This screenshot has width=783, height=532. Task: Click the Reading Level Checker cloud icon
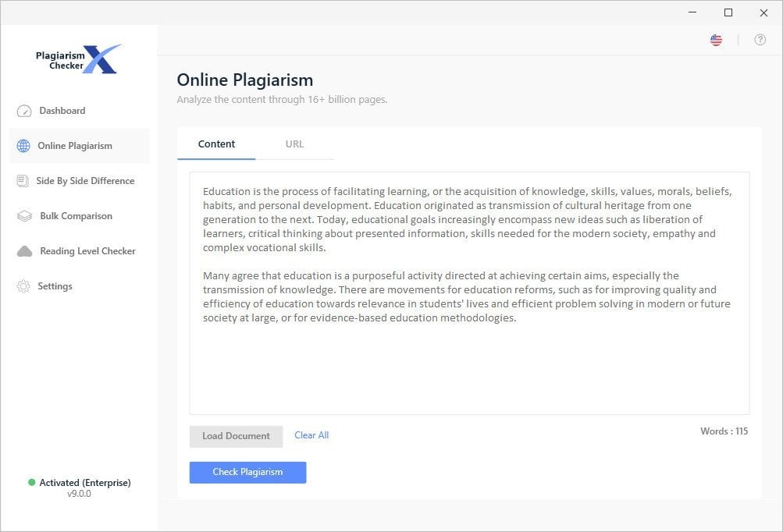[25, 251]
